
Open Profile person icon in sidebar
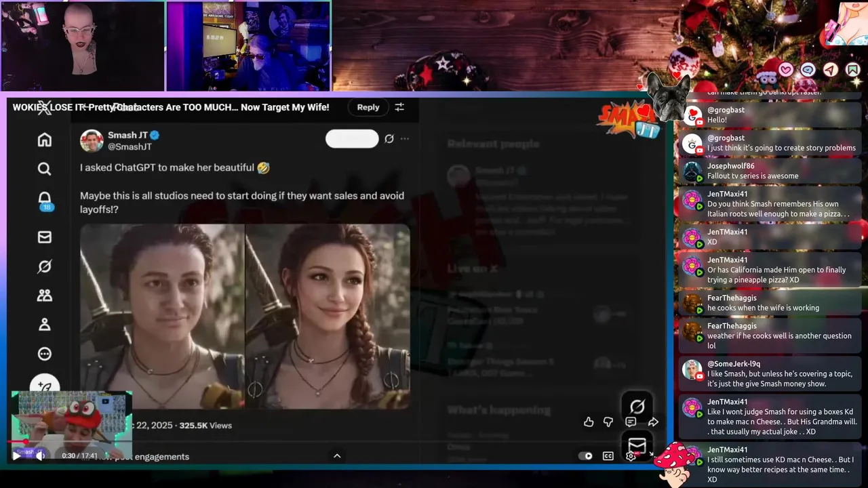44,324
